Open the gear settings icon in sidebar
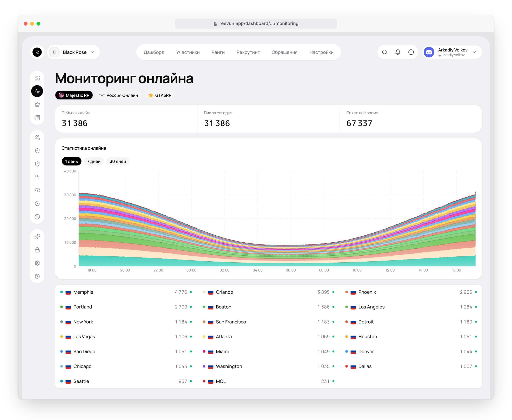This screenshot has width=512, height=420. [37, 263]
